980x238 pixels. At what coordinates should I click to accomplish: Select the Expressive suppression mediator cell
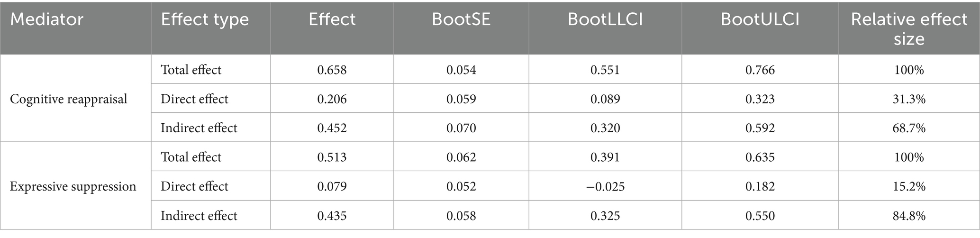73,186
